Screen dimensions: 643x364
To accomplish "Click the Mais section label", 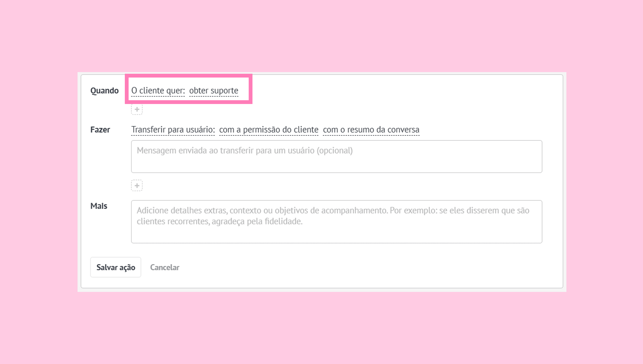I will (x=99, y=206).
